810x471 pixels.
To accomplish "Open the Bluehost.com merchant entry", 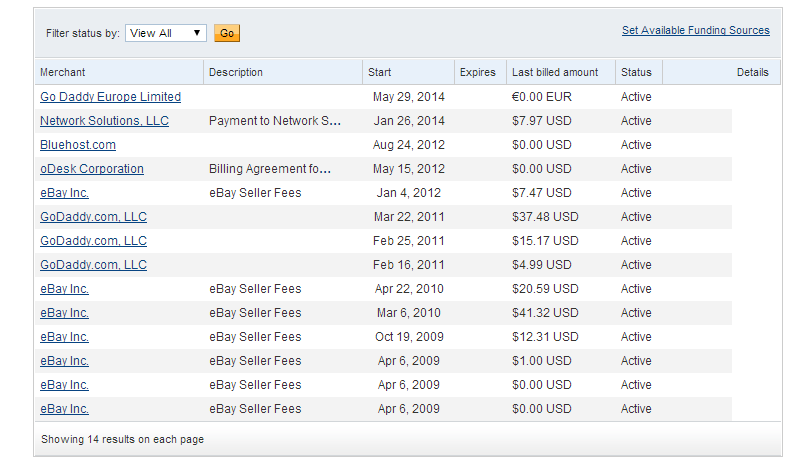I will click(78, 145).
